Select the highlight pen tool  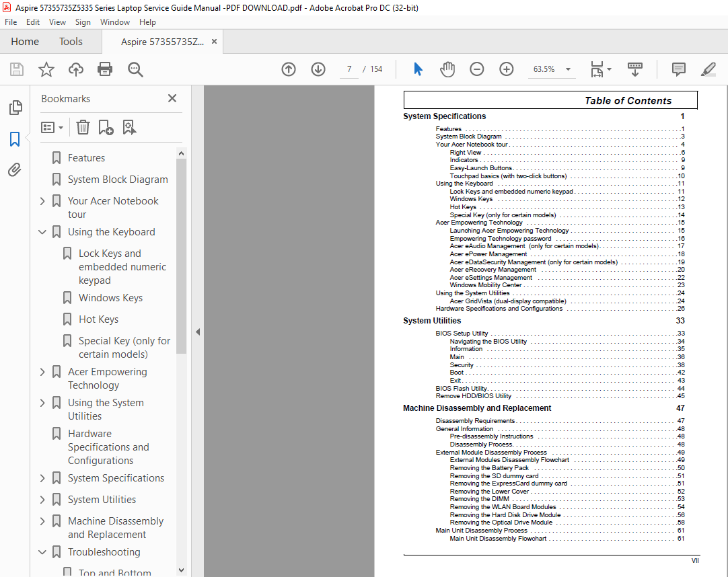[708, 69]
